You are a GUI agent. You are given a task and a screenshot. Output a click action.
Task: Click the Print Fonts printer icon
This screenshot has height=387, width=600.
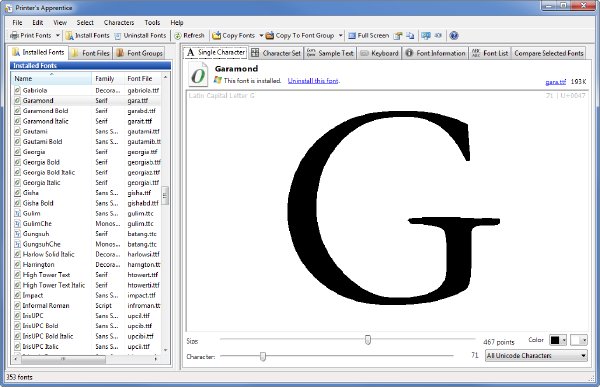click(14, 36)
